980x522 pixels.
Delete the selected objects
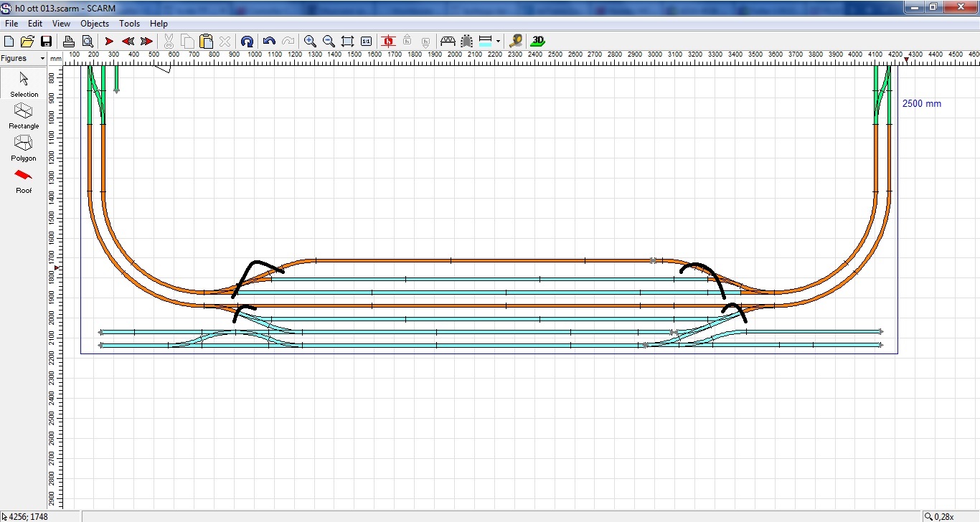coord(225,42)
